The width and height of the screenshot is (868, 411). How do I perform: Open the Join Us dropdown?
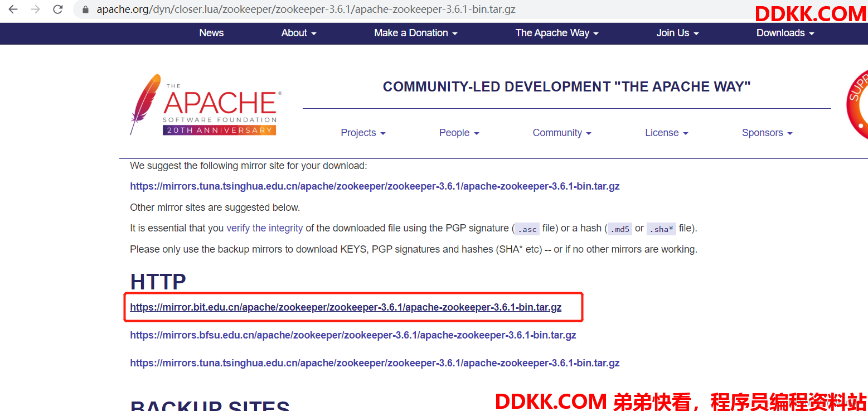click(x=677, y=33)
